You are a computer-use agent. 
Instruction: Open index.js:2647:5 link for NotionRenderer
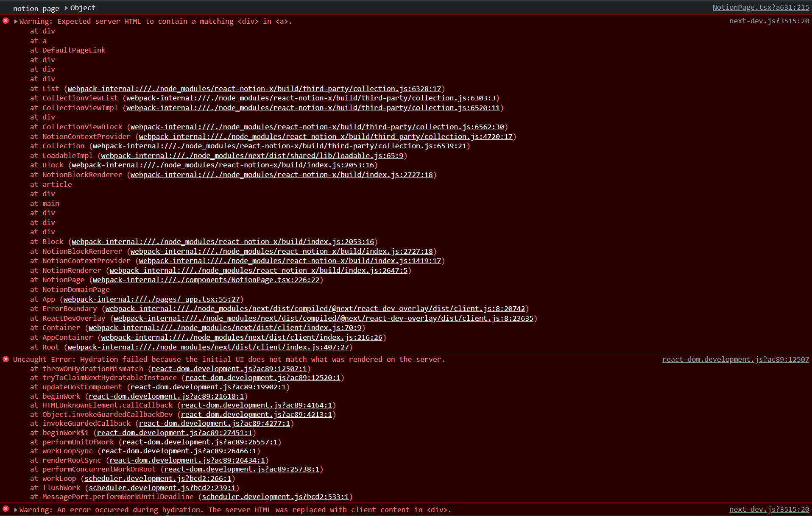(x=259, y=270)
